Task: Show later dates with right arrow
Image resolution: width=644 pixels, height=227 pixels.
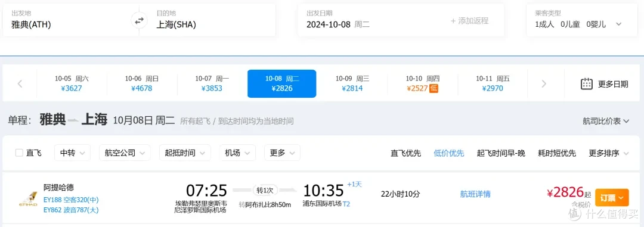Action: [544, 84]
